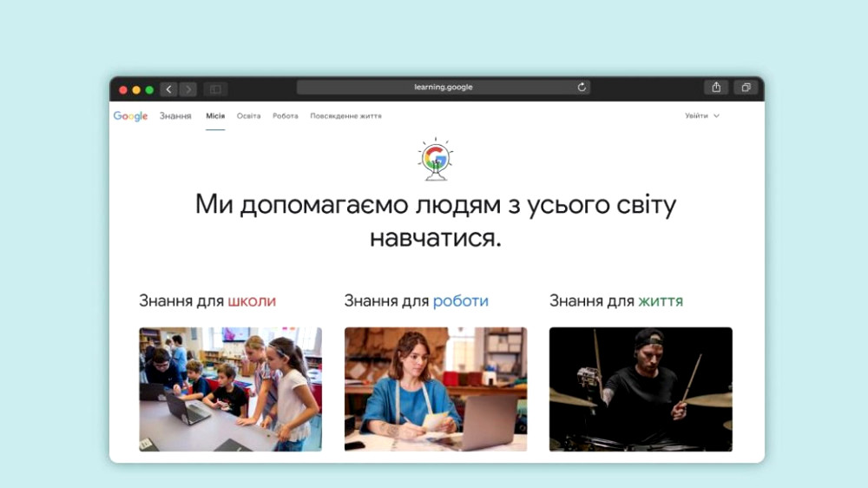Expand the Увійти sign-in dropdown
This screenshot has height=488, width=868.
pos(701,116)
